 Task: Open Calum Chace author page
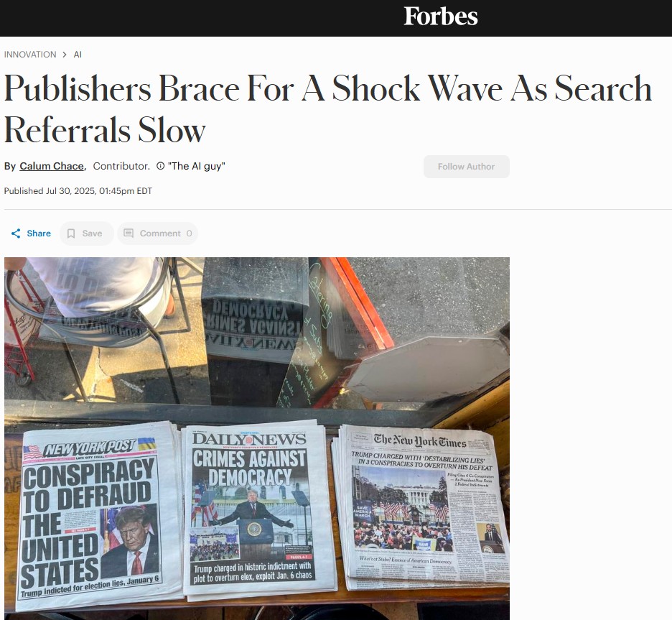point(52,166)
